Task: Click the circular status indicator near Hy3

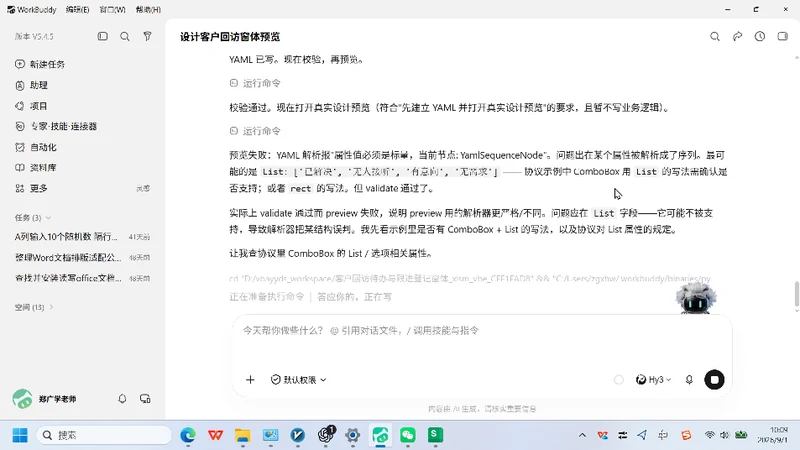Action: [x=619, y=380]
